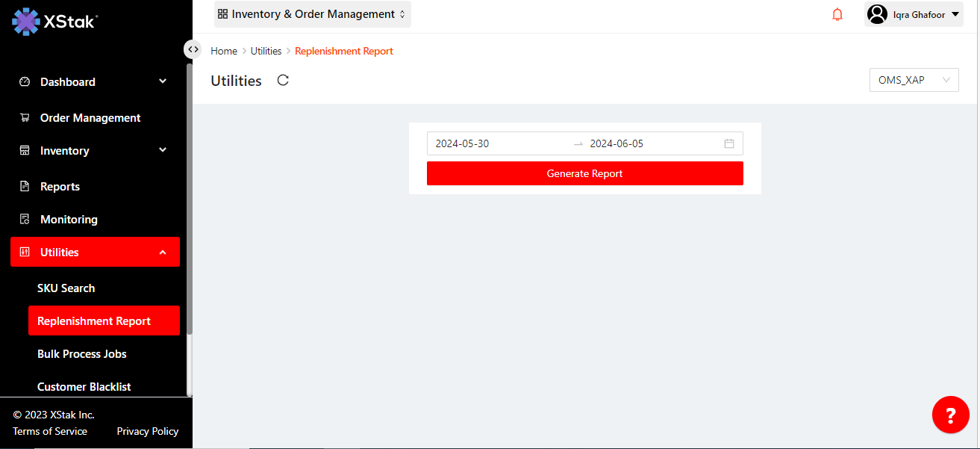
Task: Open the calendar icon in date range
Action: click(x=729, y=143)
